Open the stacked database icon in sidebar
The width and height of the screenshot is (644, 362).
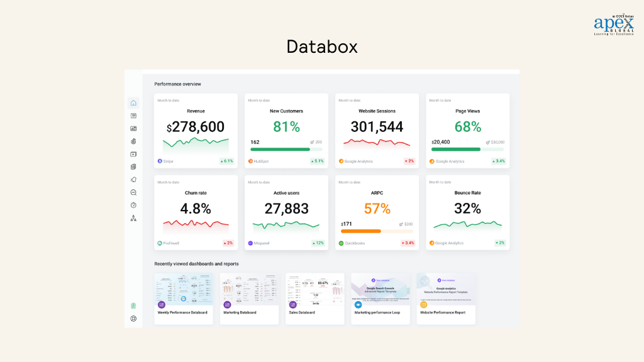[133, 167]
